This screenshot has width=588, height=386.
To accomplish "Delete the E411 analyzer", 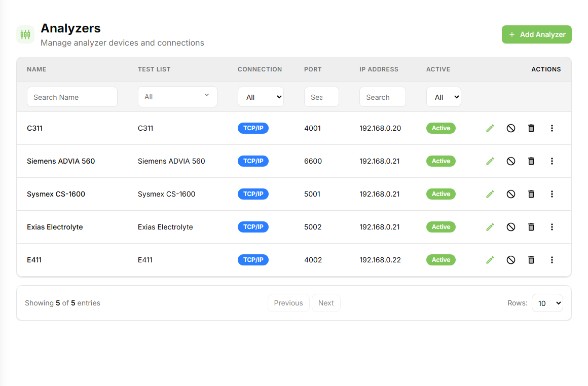I will click(531, 260).
